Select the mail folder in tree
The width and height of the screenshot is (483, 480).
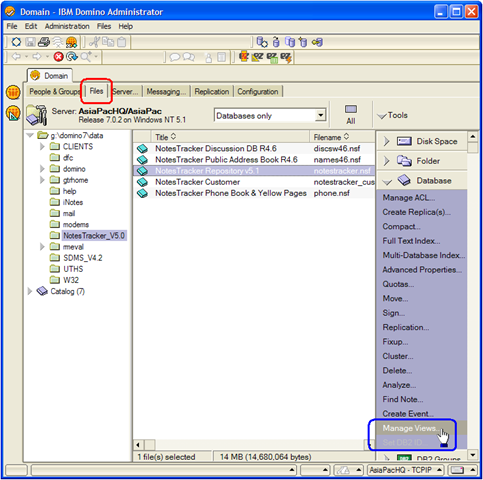(69, 213)
